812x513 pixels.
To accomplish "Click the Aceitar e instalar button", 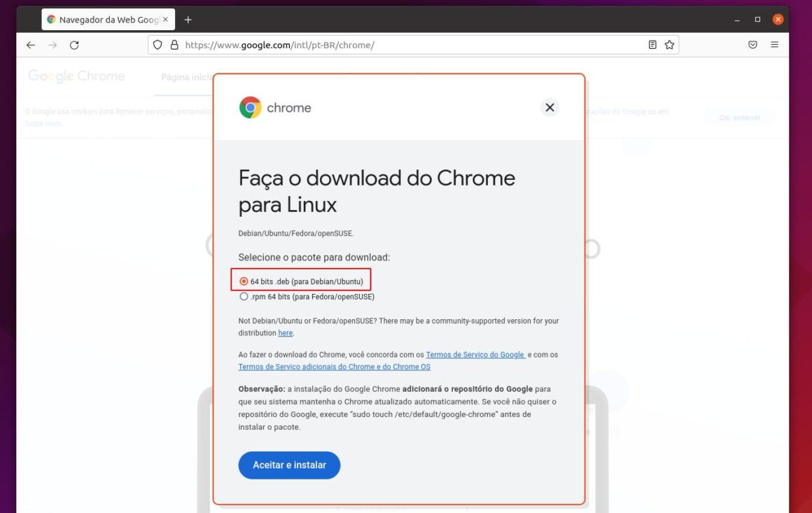I will [x=289, y=465].
